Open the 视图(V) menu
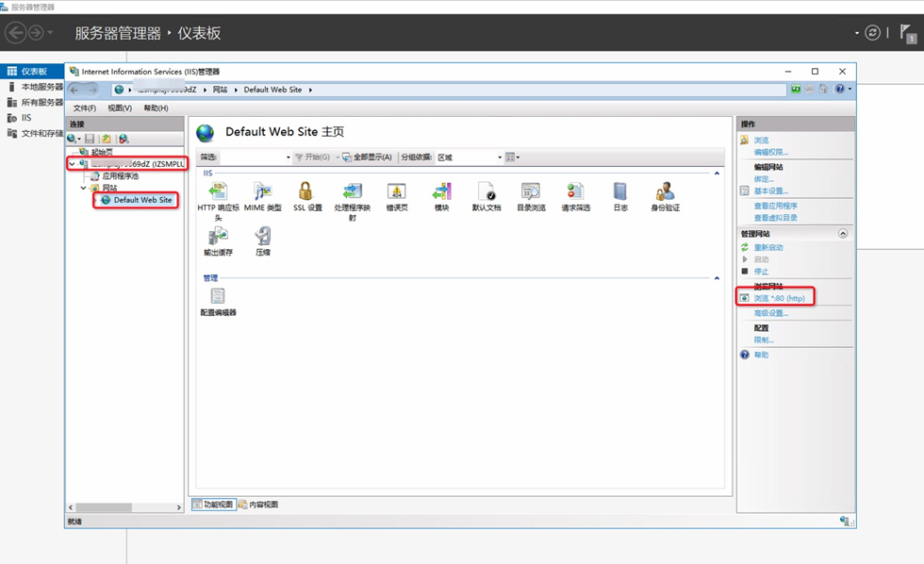 click(x=120, y=108)
